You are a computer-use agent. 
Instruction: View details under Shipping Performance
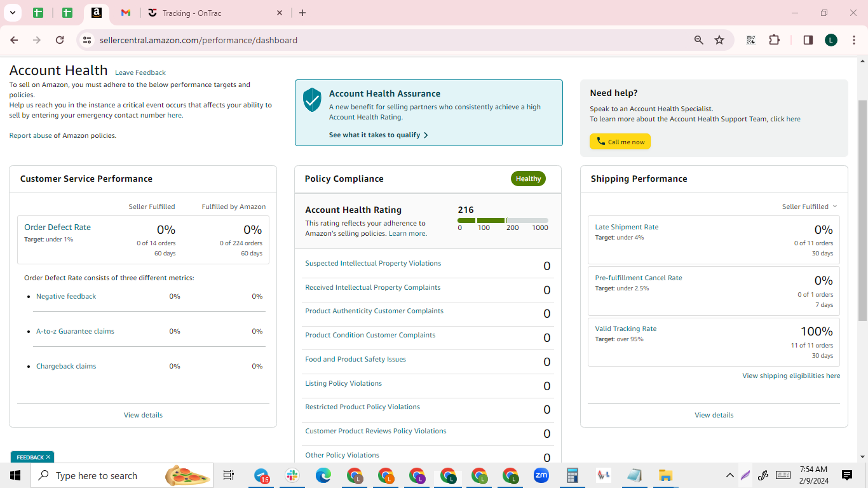[714, 415]
